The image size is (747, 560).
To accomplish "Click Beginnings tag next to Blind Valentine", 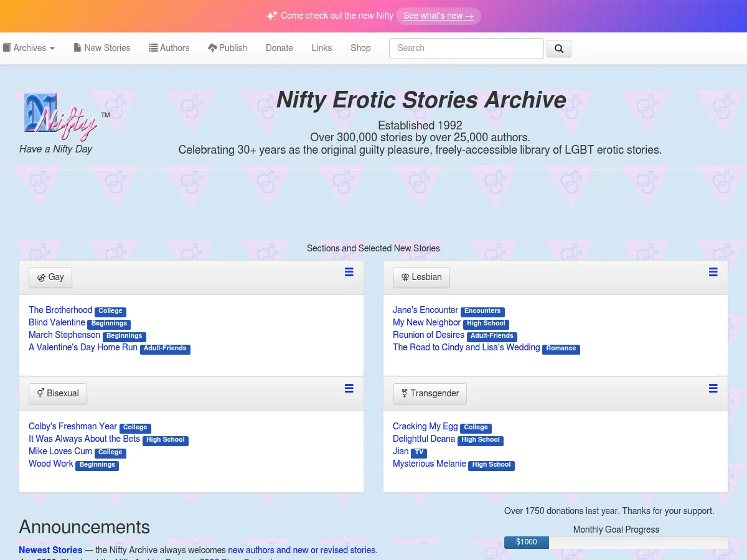I will (109, 324).
